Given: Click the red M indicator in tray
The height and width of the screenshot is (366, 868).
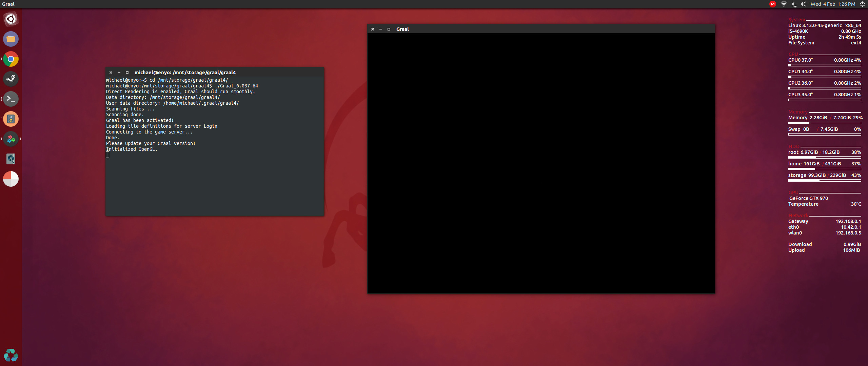Looking at the screenshot, I should tap(773, 4).
